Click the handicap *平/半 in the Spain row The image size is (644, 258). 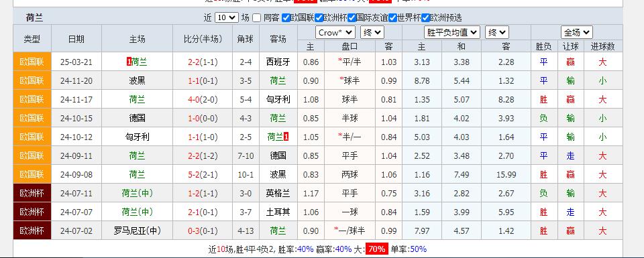[350, 62]
